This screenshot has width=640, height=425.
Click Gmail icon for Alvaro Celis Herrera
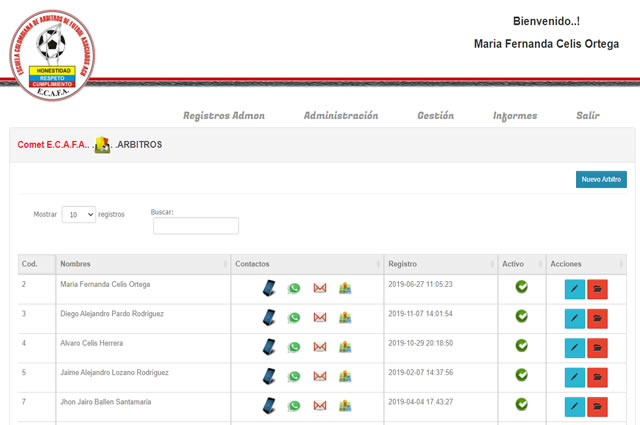pos(320,347)
